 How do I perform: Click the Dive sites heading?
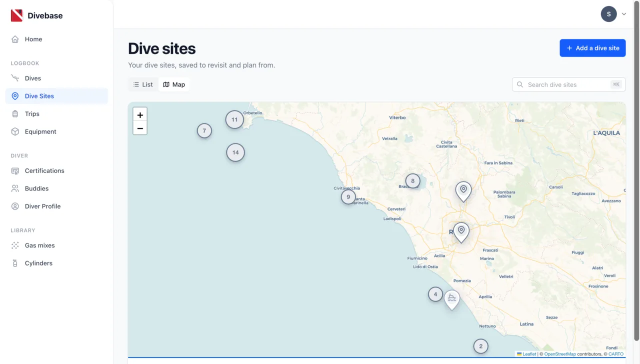pos(161,48)
